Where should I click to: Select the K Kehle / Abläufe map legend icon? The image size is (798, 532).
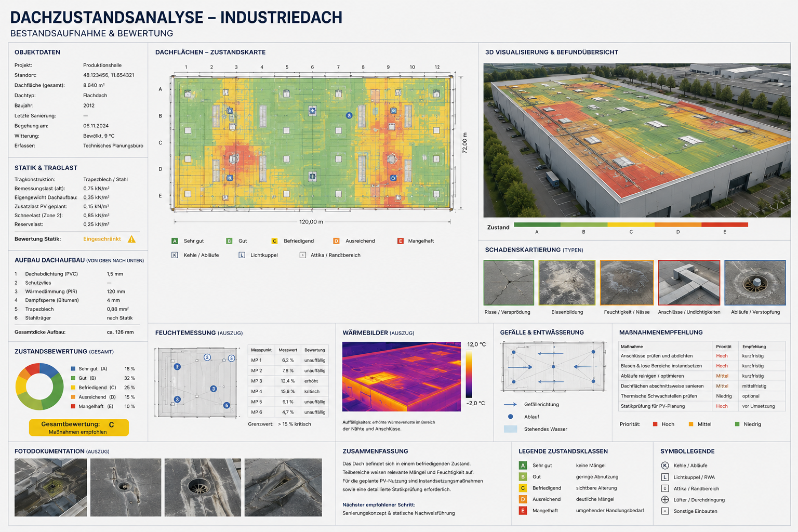click(x=175, y=255)
